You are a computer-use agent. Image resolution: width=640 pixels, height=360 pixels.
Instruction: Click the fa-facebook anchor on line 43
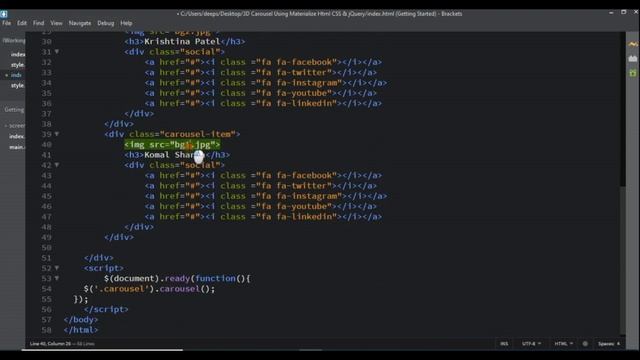click(x=263, y=176)
